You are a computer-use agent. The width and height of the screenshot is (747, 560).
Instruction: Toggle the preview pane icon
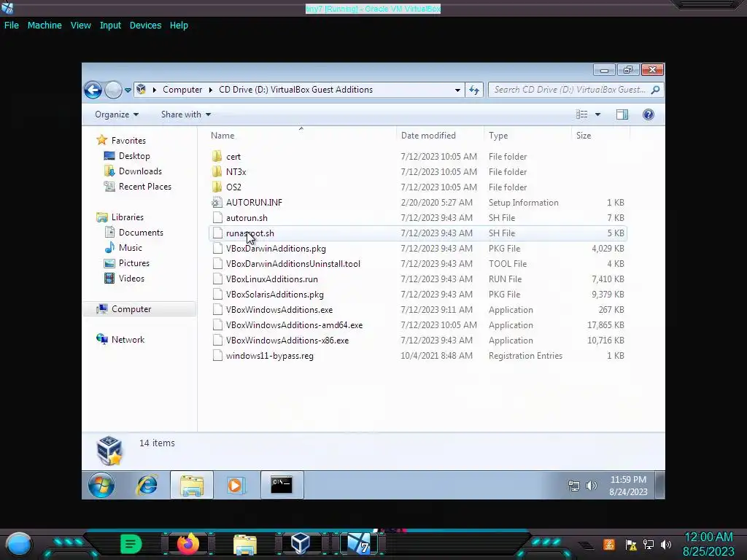[622, 114]
